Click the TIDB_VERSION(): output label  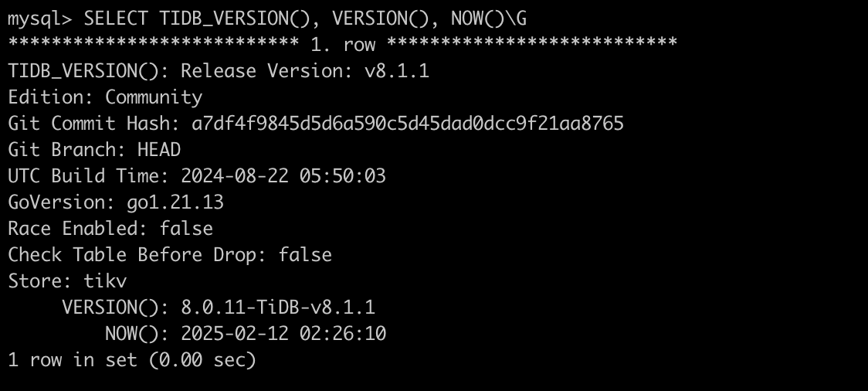coord(90,71)
